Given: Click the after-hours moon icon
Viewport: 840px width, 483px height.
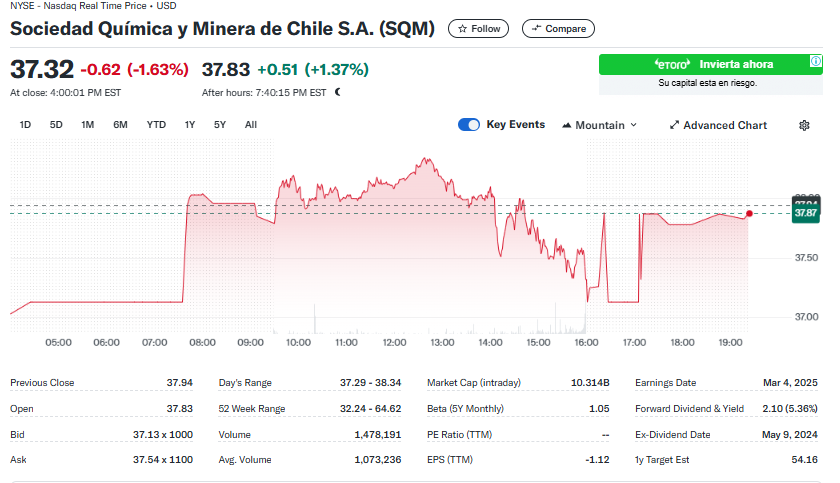Looking at the screenshot, I should coord(338,92).
